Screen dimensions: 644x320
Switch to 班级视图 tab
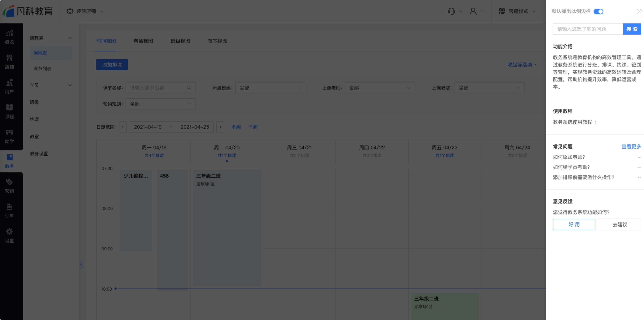pos(180,41)
